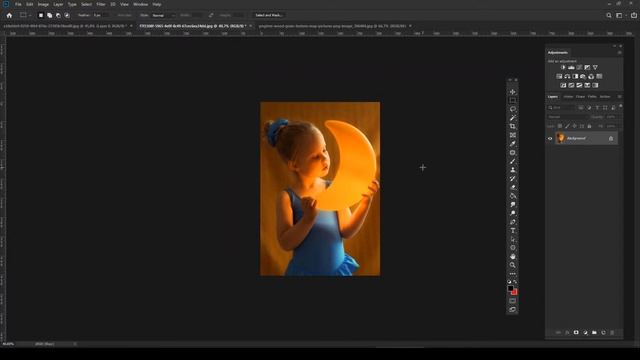640x360 pixels.
Task: Choose Add to selection mode
Action: 49,15
